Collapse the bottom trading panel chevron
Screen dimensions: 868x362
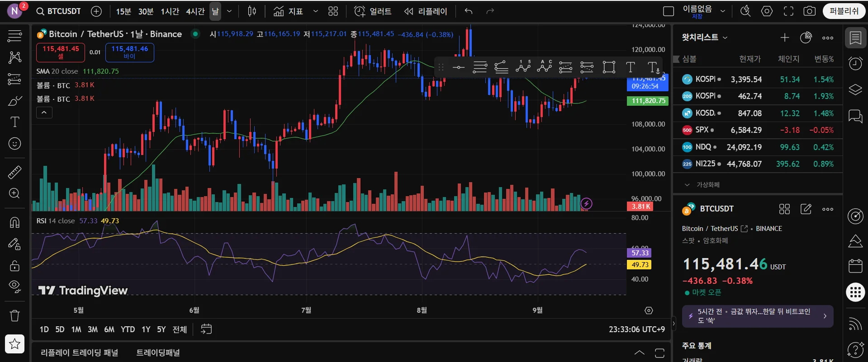coord(639,353)
